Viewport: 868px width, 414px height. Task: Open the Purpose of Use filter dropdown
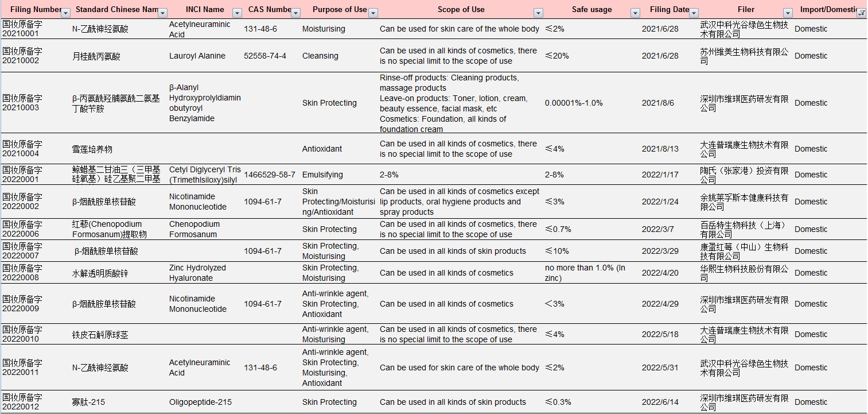pyautogui.click(x=373, y=13)
